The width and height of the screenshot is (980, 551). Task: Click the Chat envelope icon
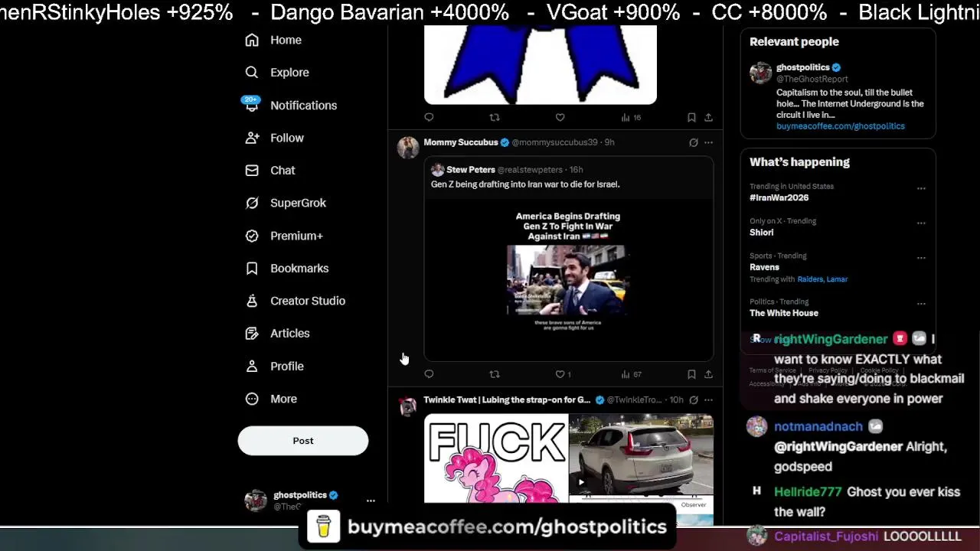tap(252, 171)
